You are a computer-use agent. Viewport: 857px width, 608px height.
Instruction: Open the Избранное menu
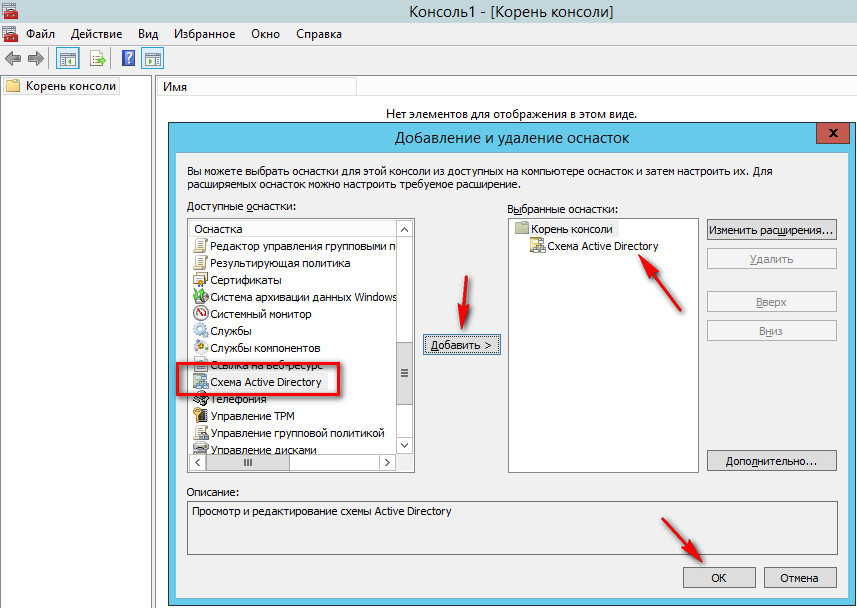[x=204, y=34]
